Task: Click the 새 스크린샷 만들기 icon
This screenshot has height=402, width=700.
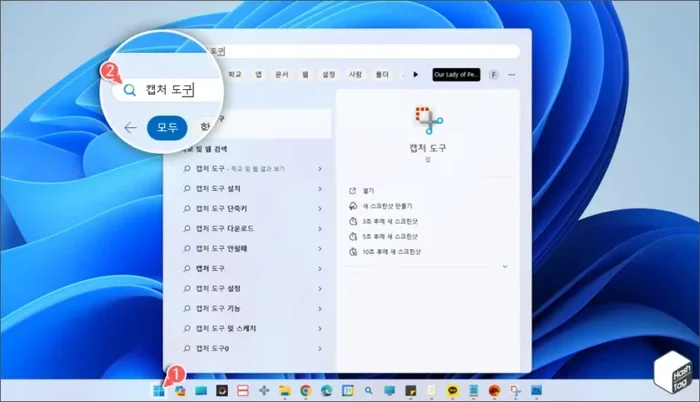Action: (353, 206)
